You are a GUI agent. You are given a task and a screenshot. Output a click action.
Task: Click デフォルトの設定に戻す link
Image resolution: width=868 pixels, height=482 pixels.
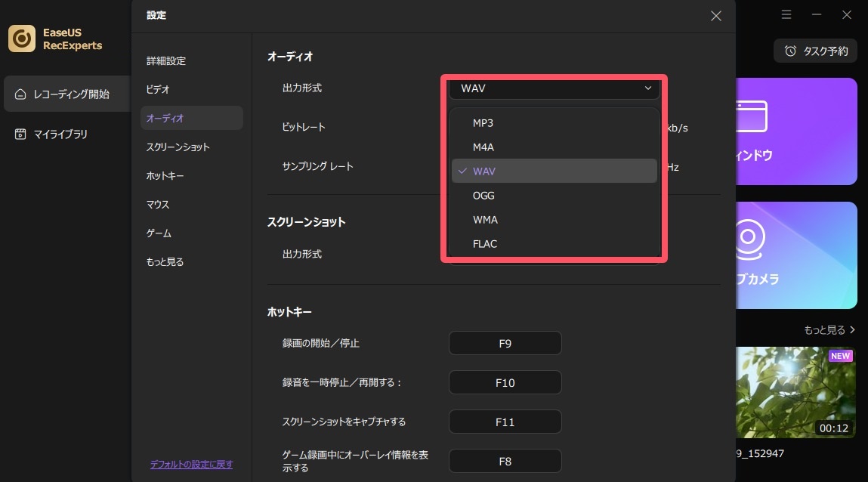(x=191, y=464)
